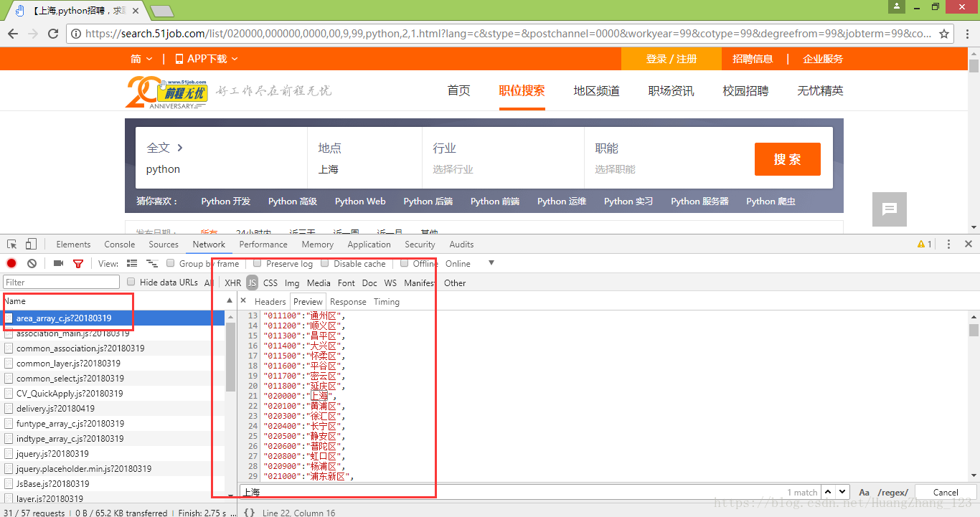The image size is (980, 517).
Task: Check Hide data URLs
Action: [x=131, y=283]
